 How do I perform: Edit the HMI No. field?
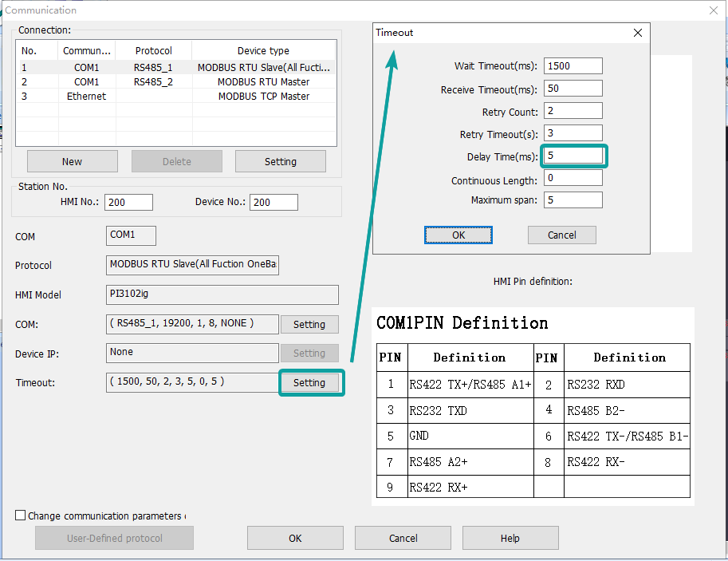(x=128, y=202)
